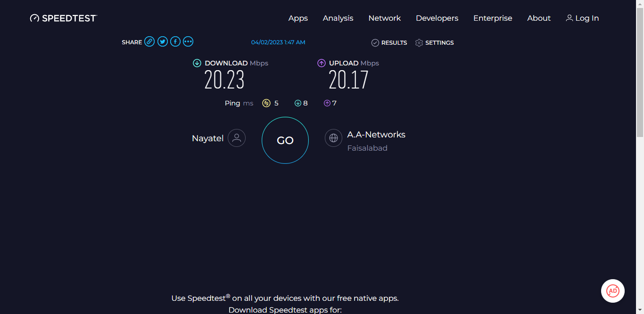Screen dimensions: 644x314
Task: Share result on Twitter
Action: coord(163,41)
